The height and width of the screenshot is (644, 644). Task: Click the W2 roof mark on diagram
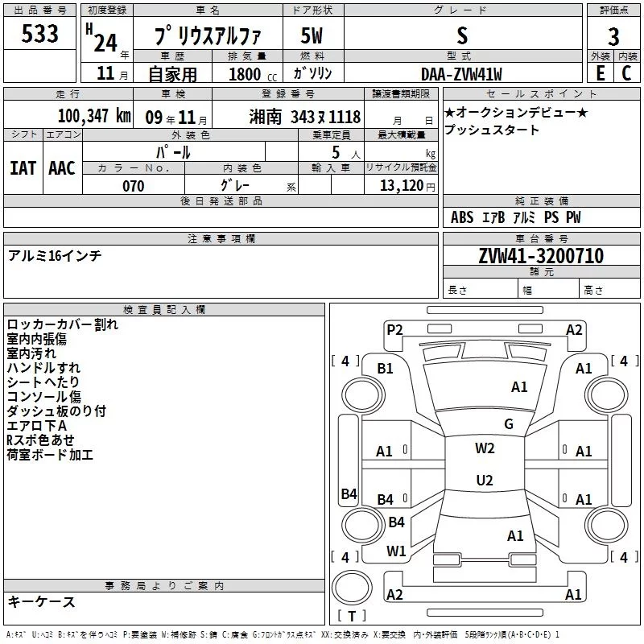click(485, 448)
